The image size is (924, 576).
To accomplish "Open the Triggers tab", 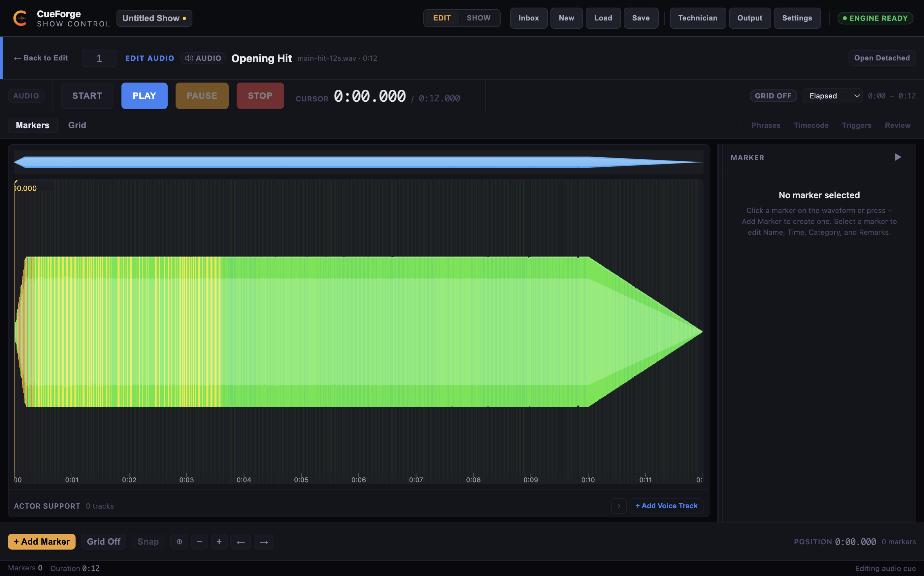I will (x=856, y=125).
